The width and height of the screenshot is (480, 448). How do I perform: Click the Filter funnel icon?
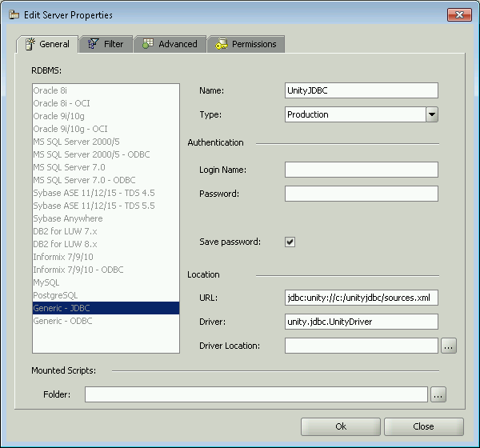pos(93,44)
